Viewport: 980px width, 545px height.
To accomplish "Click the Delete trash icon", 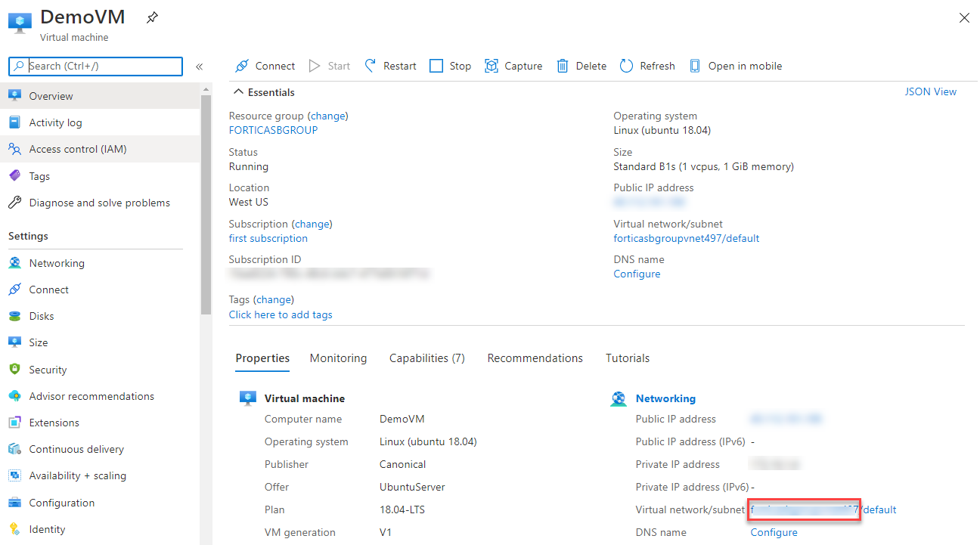I will click(x=563, y=66).
